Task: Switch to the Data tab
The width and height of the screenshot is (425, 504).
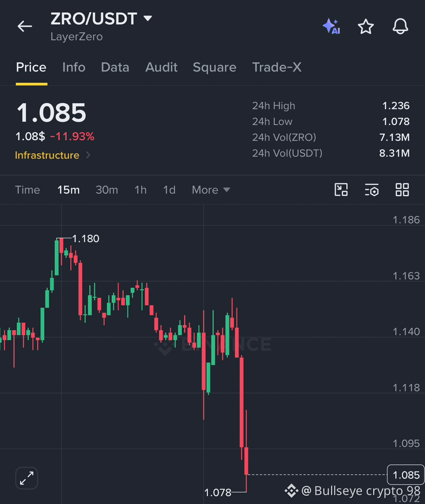Action: 115,67
